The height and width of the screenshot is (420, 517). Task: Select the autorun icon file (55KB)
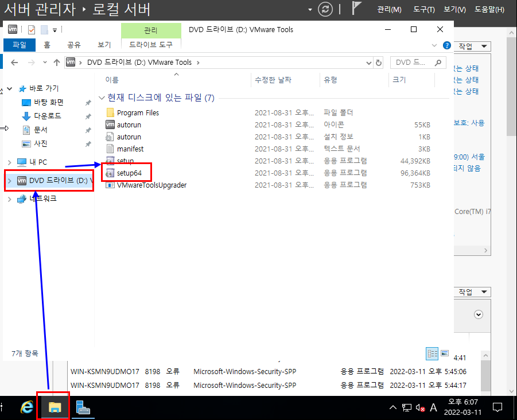point(110,125)
